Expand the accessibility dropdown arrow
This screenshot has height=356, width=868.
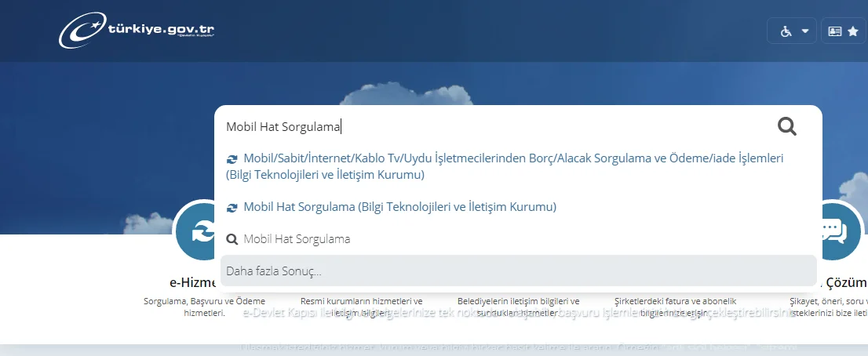805,31
